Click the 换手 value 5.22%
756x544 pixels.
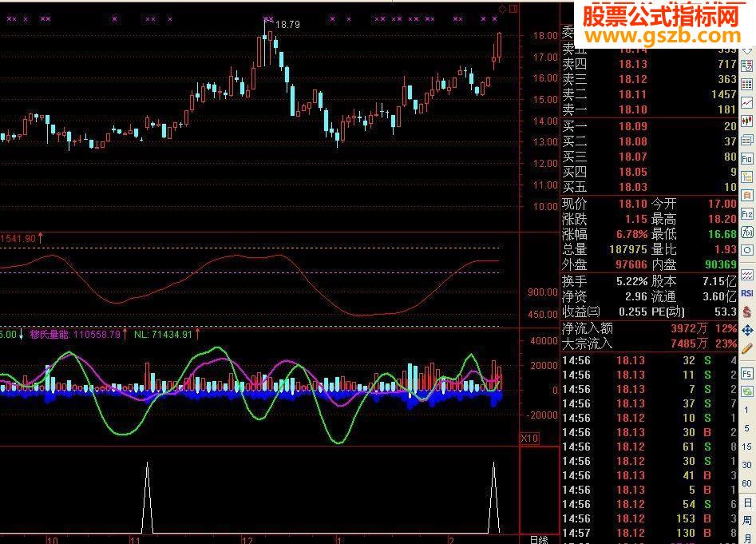(632, 281)
